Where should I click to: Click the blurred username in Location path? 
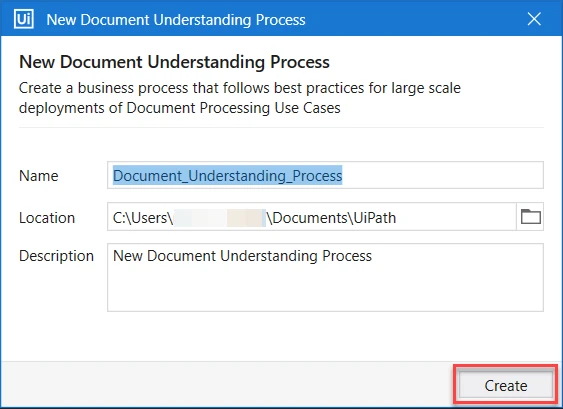[x=220, y=218]
